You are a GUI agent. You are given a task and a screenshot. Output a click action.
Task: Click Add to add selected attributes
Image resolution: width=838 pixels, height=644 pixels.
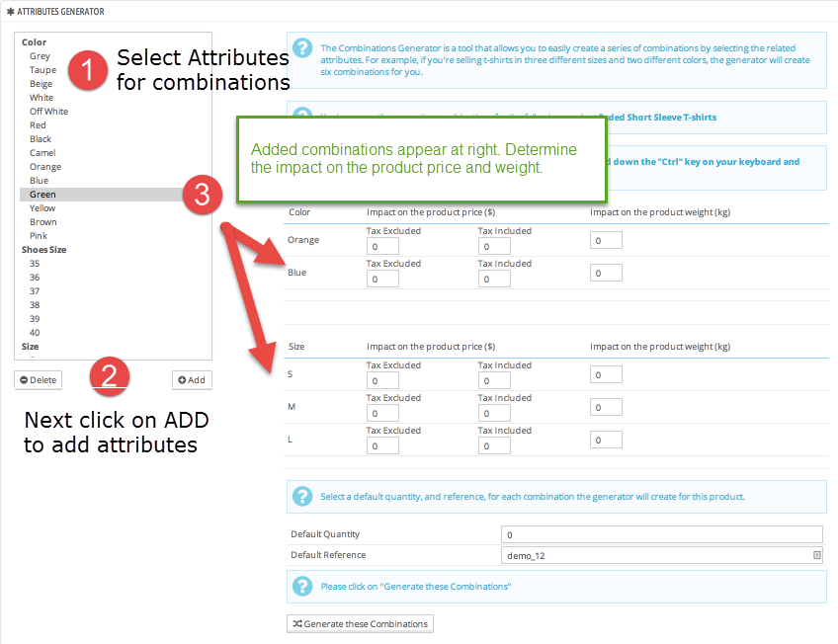[192, 380]
